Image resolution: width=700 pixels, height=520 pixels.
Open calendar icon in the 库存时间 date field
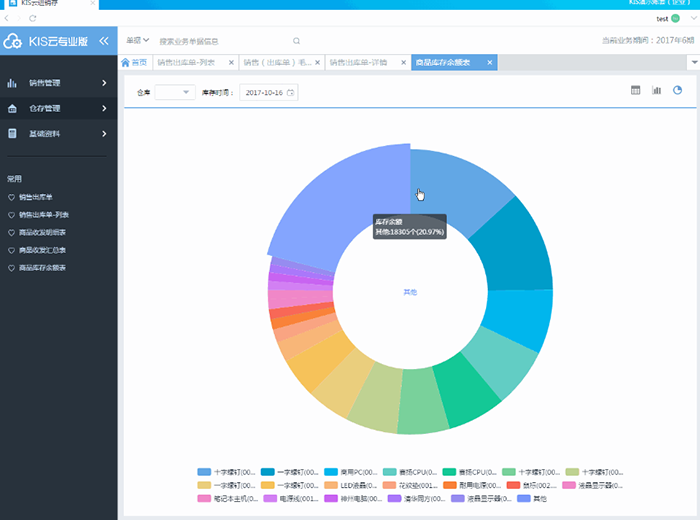click(x=290, y=93)
